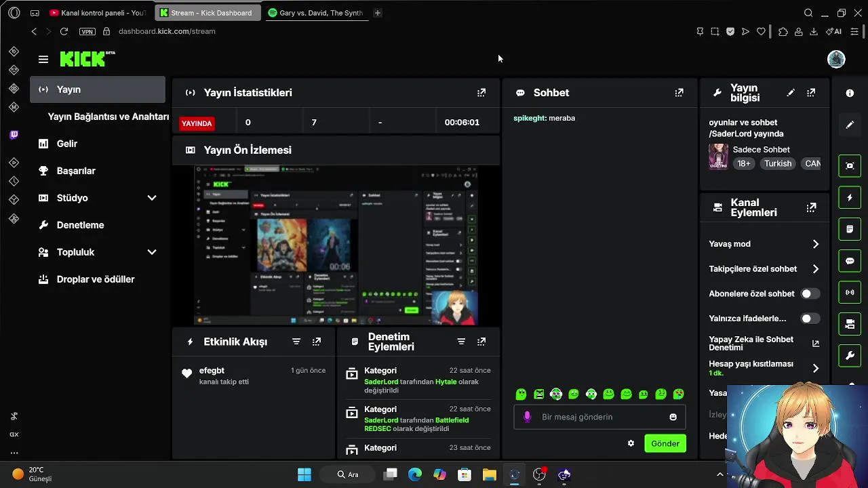Edit Yayın bilgisi with pencil icon

point(791,93)
